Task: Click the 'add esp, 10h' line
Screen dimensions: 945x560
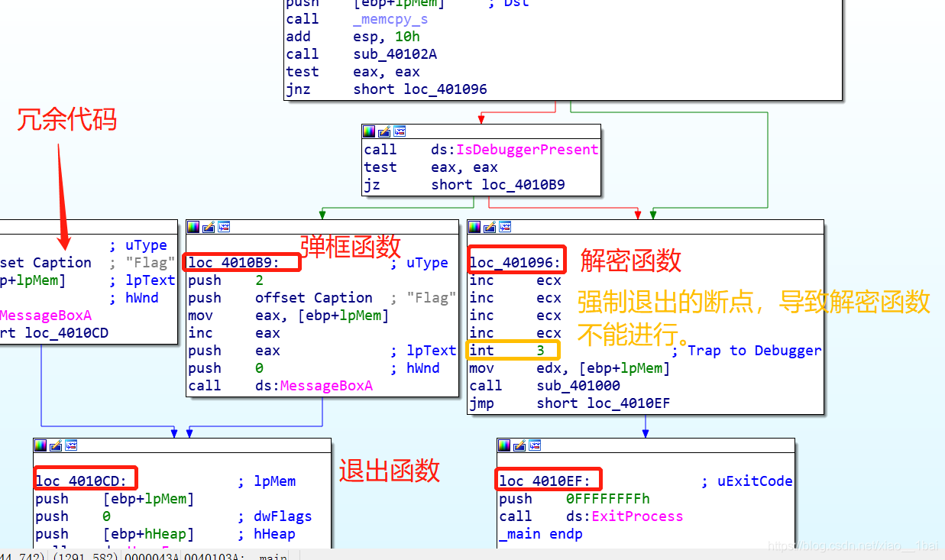Action: [353, 37]
